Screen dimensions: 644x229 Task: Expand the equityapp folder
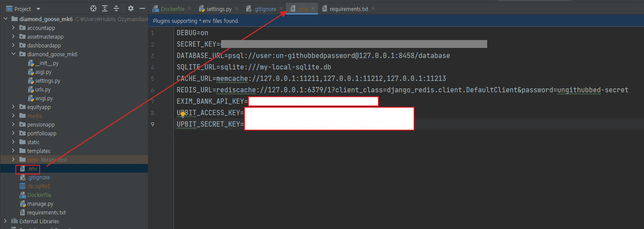pos(13,107)
